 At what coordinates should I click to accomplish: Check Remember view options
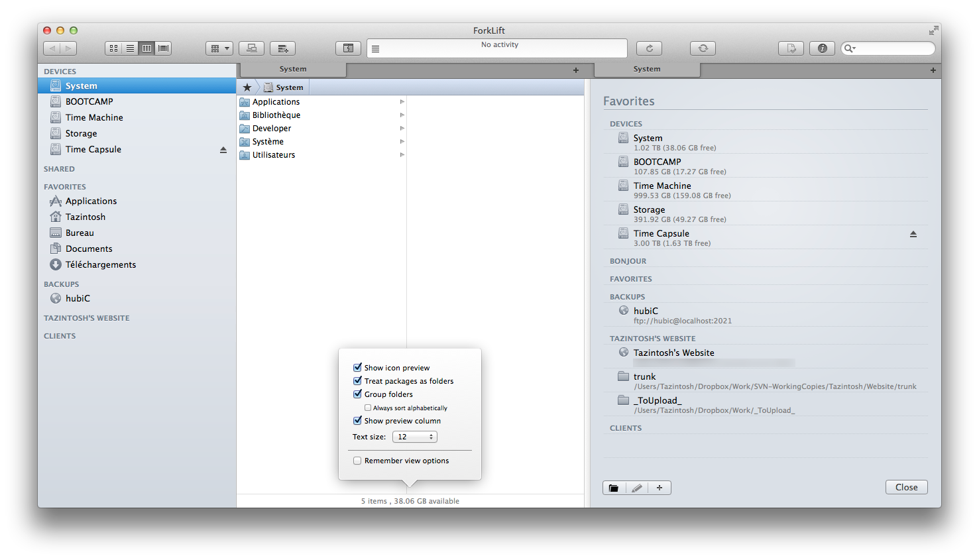click(x=357, y=461)
